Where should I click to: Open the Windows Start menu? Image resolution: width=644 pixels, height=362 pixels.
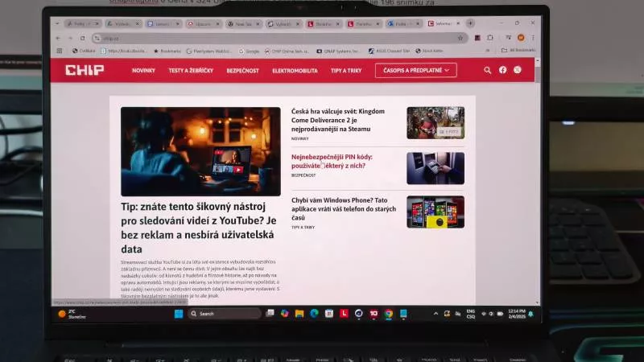(x=178, y=313)
